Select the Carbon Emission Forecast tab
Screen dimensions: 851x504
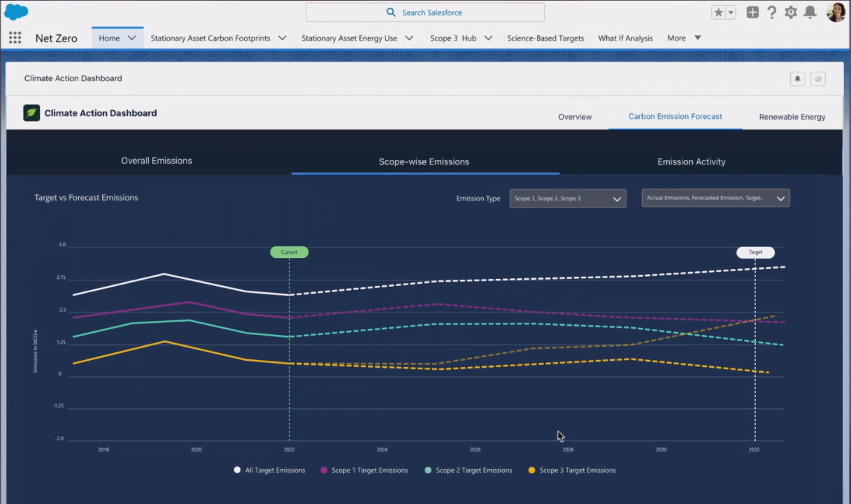click(675, 117)
